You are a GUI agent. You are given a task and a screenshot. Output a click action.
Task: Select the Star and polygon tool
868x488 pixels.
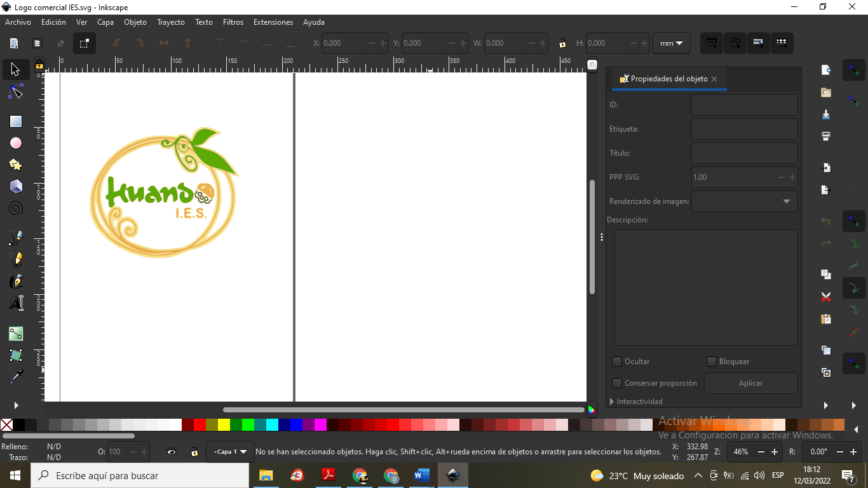click(x=16, y=165)
